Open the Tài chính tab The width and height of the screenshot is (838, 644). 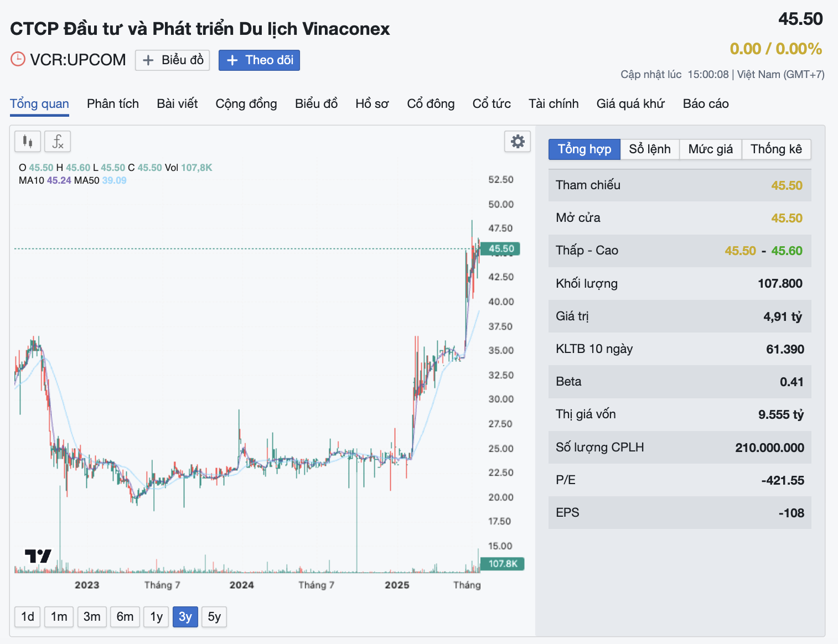pos(554,104)
